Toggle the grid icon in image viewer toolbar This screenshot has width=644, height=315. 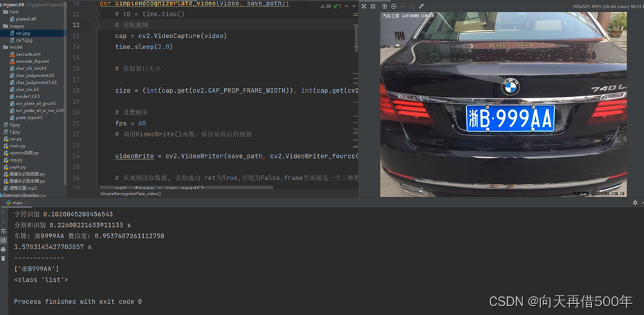click(x=373, y=7)
